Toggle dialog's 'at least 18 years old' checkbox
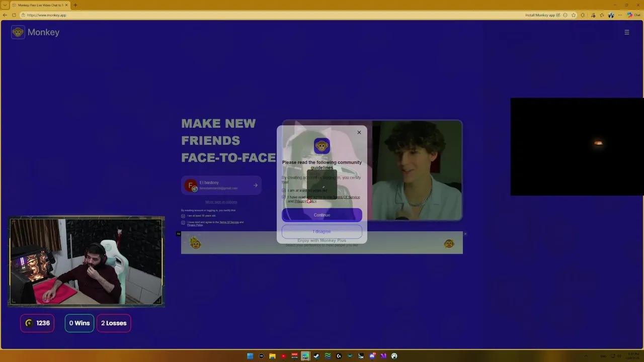This screenshot has height=362, width=644. point(284,191)
